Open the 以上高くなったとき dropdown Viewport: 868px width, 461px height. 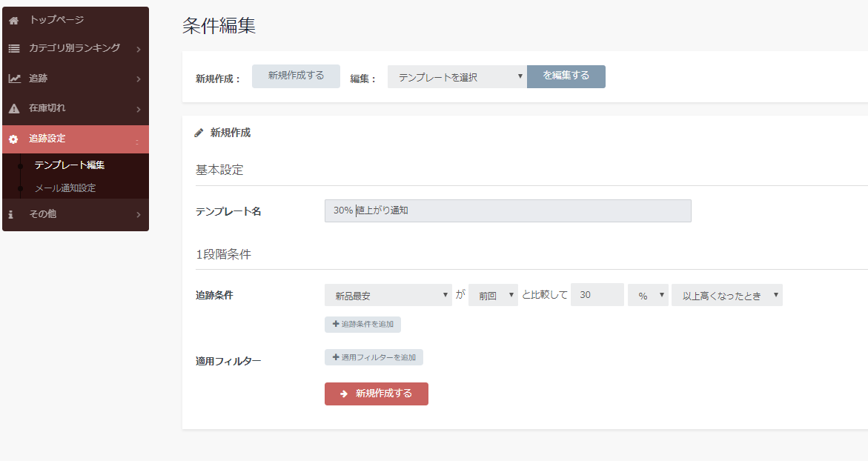(x=727, y=295)
